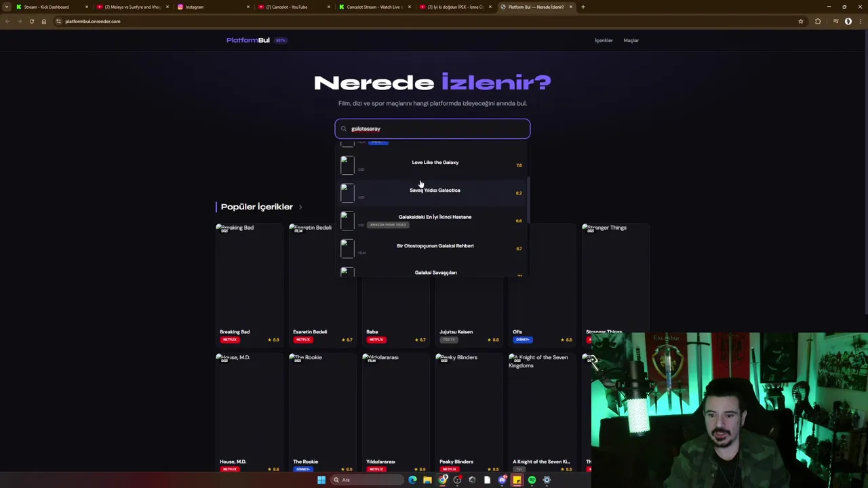Open A Knight of the Seven Kingdoms card

(x=542, y=413)
